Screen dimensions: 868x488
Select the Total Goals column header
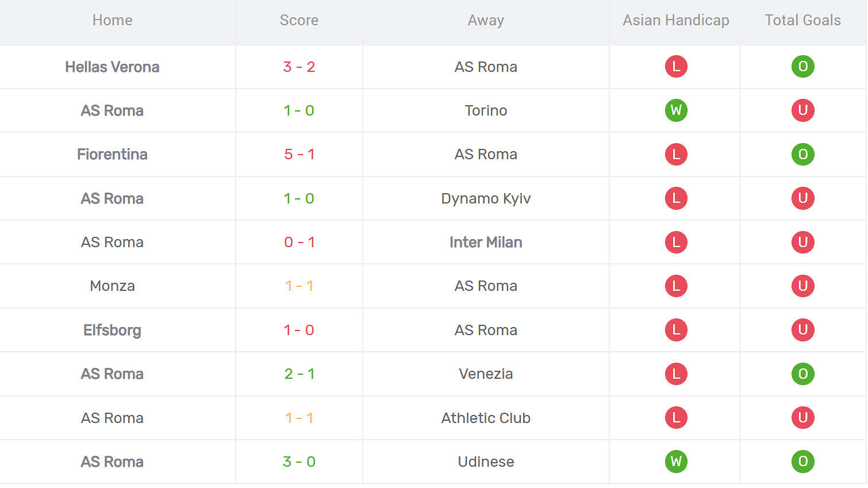802,21
